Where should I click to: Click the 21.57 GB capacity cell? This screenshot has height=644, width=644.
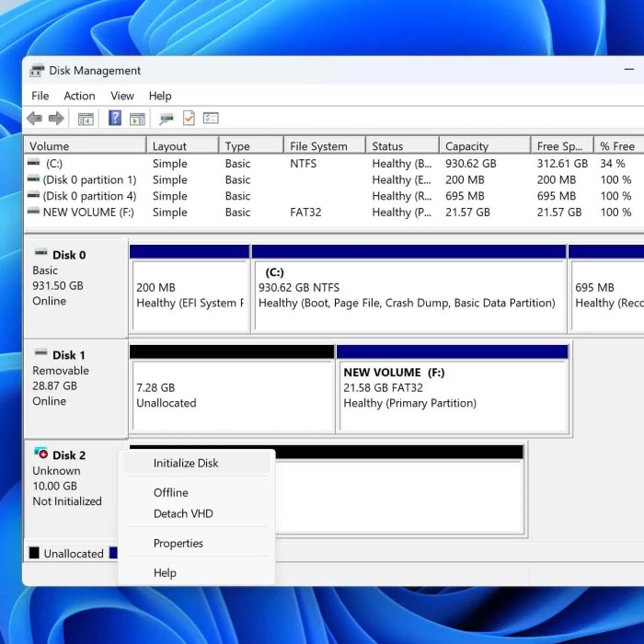tap(467, 213)
